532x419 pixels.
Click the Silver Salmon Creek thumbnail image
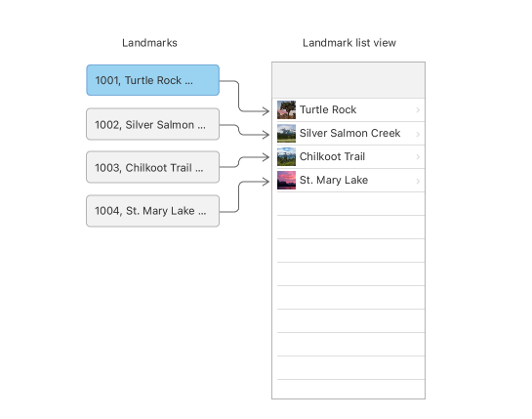click(286, 133)
